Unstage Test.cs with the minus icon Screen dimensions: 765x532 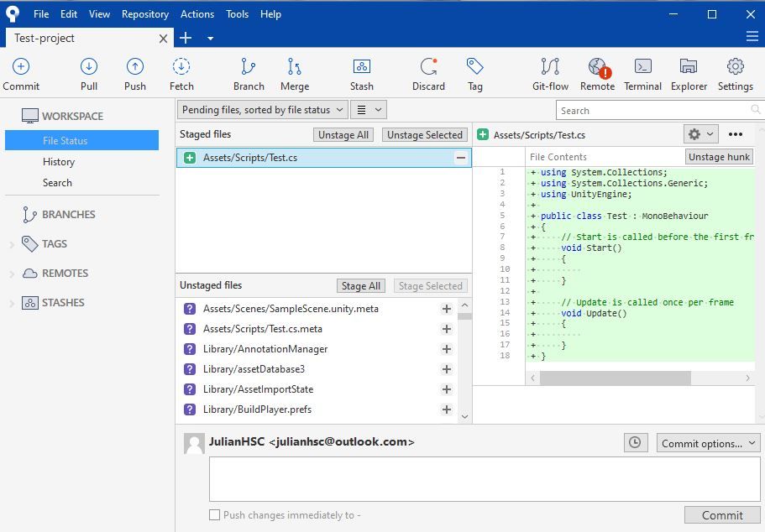pos(460,158)
